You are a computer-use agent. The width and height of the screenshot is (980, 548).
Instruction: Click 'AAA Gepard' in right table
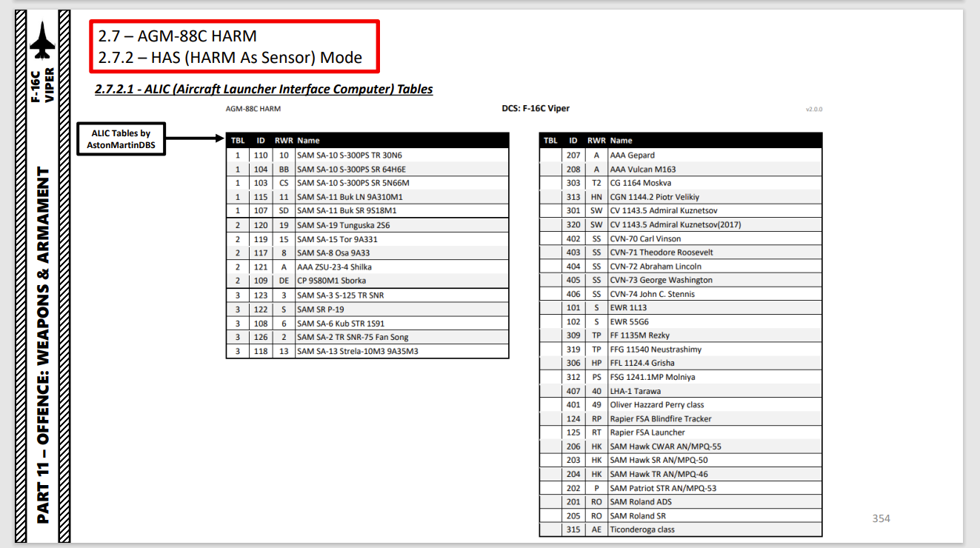pyautogui.click(x=681, y=156)
